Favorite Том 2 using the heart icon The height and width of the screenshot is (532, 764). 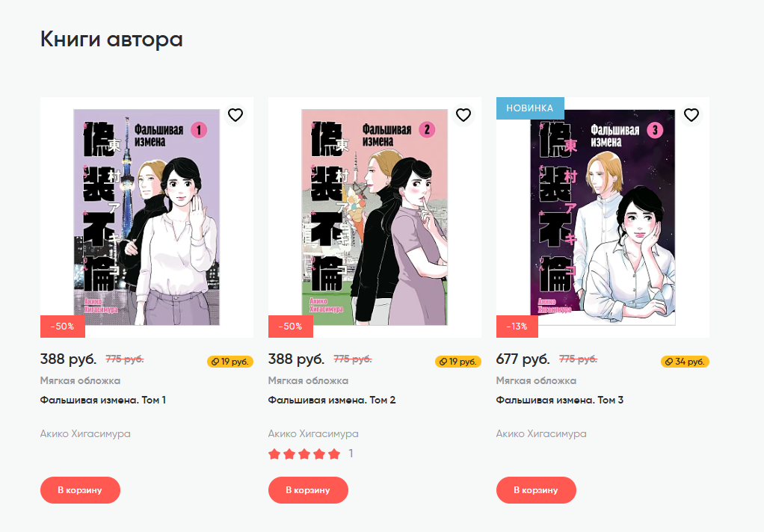[463, 115]
